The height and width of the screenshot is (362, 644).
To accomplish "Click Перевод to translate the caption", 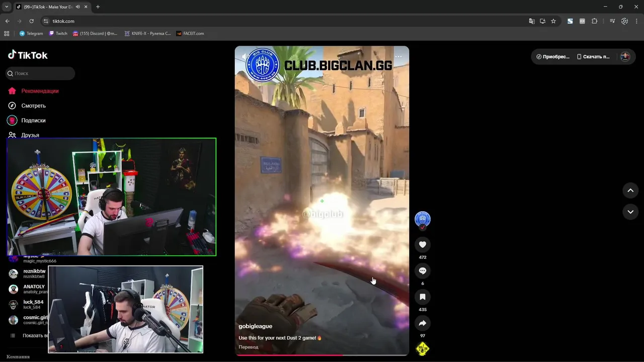I will click(x=249, y=347).
